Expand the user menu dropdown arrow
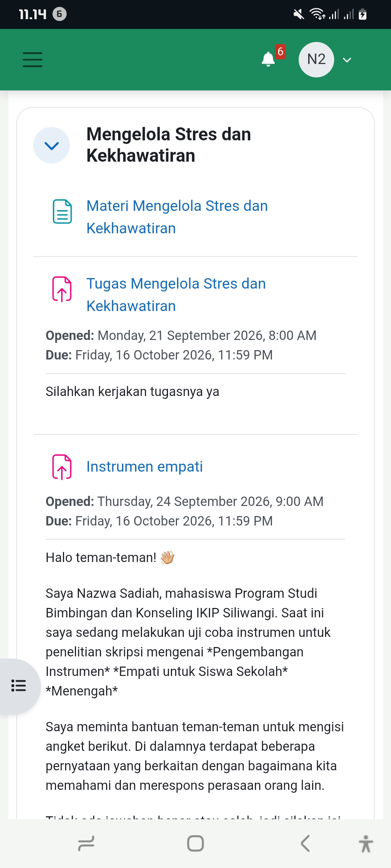The width and height of the screenshot is (391, 868). tap(347, 60)
